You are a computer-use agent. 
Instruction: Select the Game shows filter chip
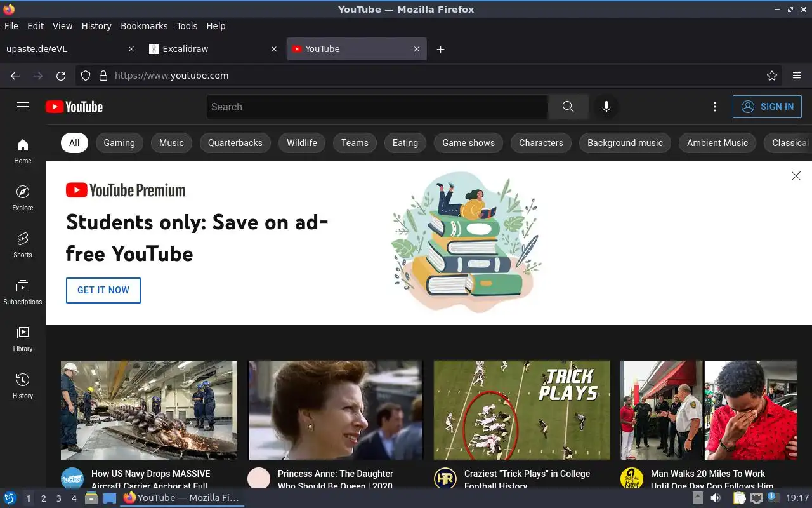coord(469,143)
